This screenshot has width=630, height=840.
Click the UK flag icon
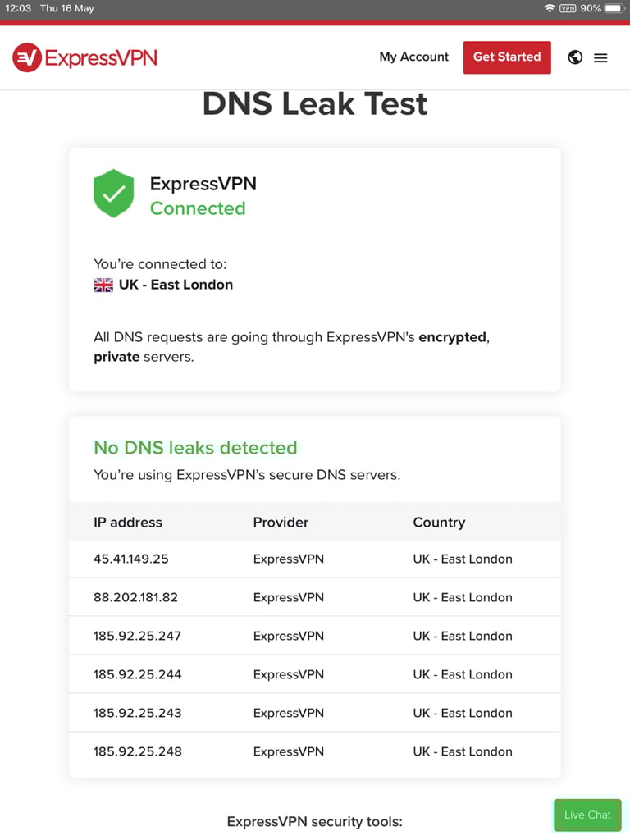(x=103, y=285)
